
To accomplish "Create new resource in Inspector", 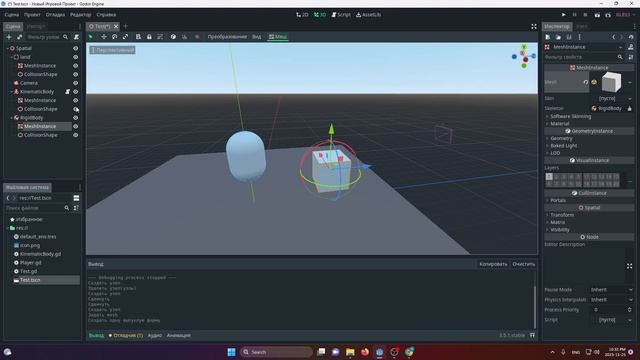I will point(548,37).
